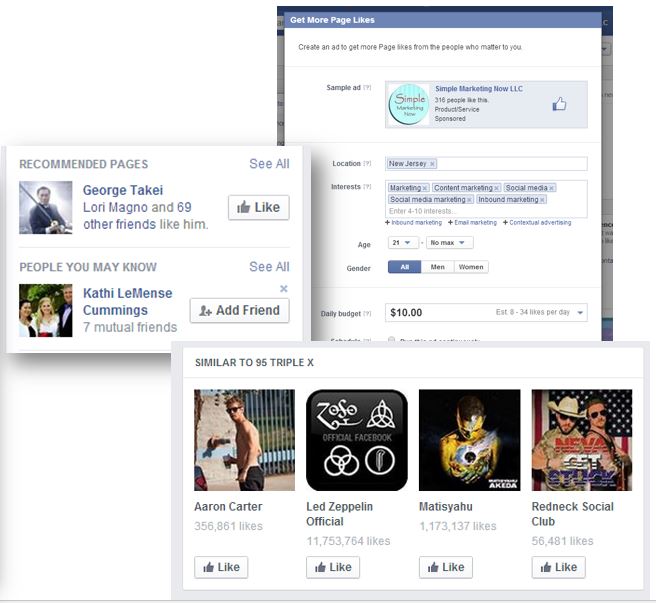Remove the Social media marketing interest tag
Image resolution: width=656 pixels, height=603 pixels.
click(x=469, y=200)
